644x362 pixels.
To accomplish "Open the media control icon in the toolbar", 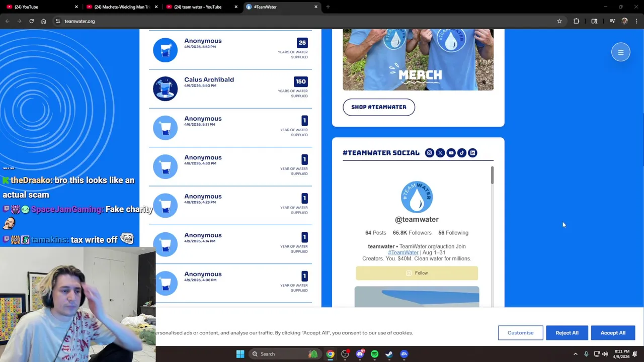I will tap(612, 21).
